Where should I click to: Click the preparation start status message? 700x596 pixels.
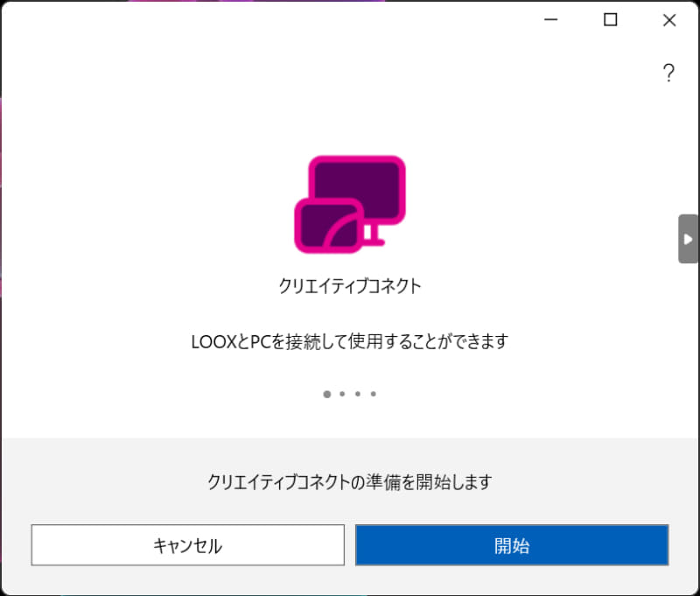[x=350, y=481]
